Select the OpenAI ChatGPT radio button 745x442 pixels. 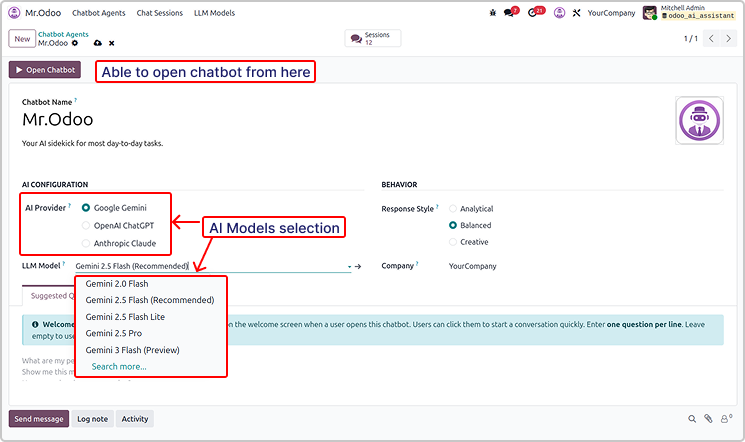tap(85, 225)
